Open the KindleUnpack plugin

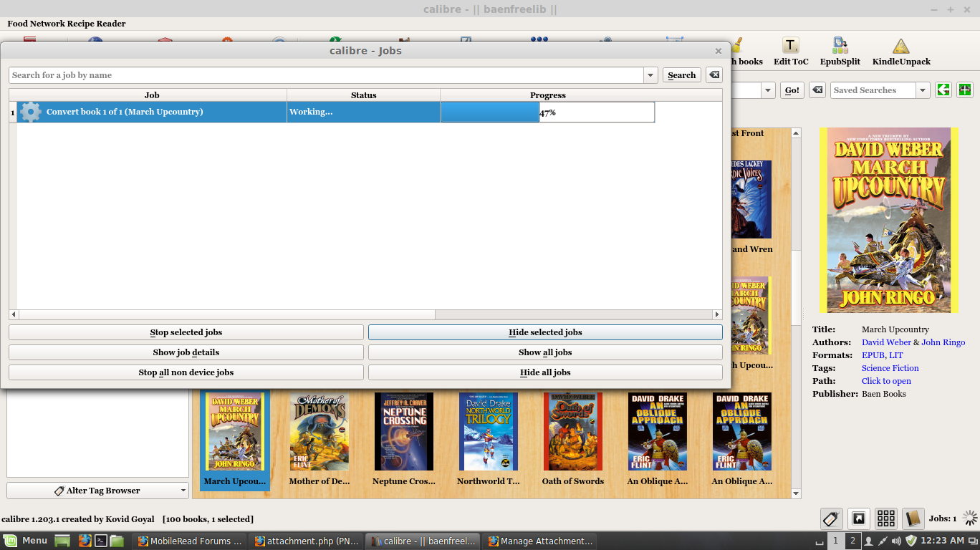pyautogui.click(x=901, y=52)
